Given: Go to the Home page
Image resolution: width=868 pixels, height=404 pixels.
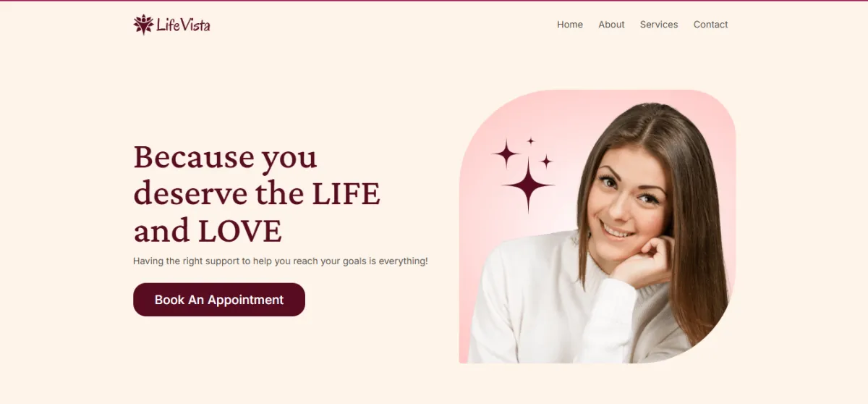Looking at the screenshot, I should (x=570, y=25).
